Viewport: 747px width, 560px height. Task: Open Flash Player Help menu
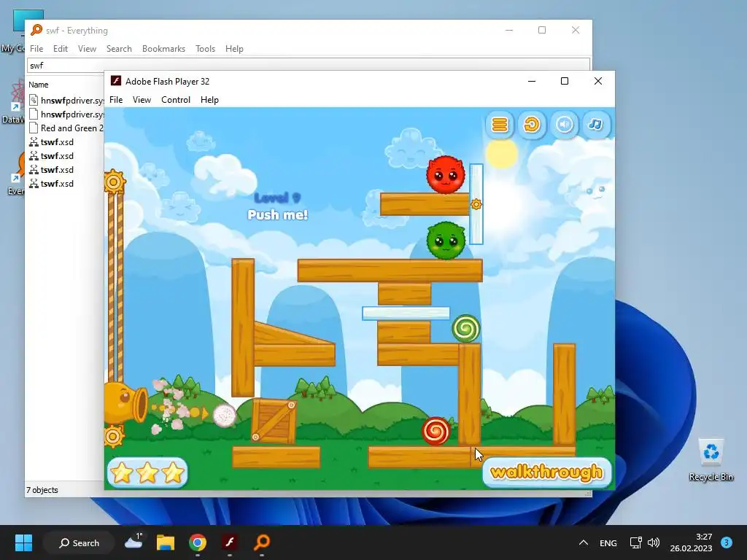[x=209, y=99]
